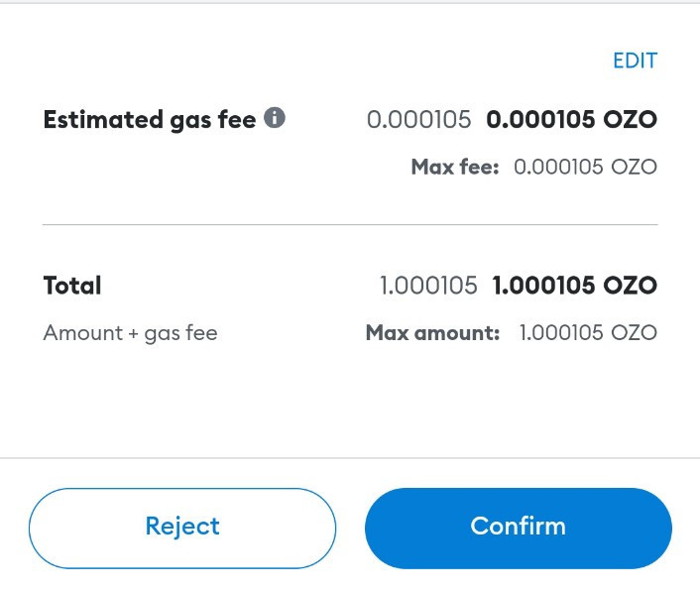Click the word Confirm in the blue button
700x592 pixels.
[x=519, y=526]
